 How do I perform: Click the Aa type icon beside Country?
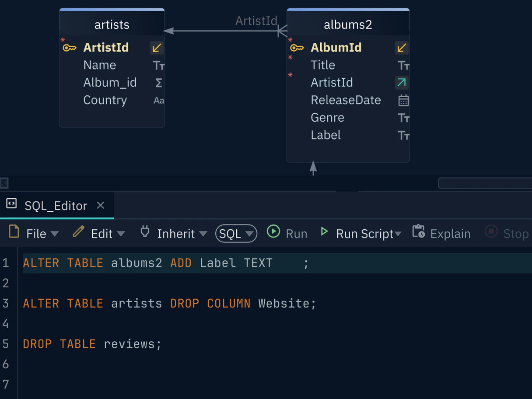159,101
